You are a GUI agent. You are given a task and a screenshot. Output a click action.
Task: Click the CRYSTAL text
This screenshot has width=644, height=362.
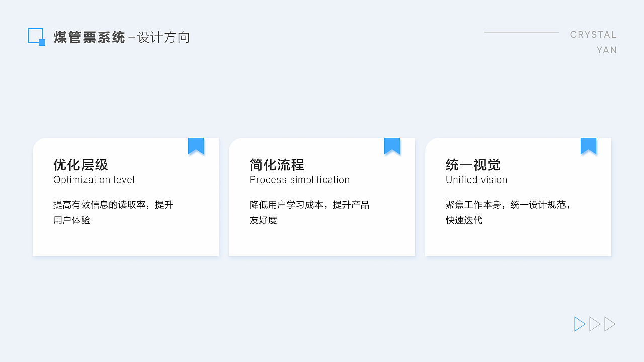pos(593,35)
